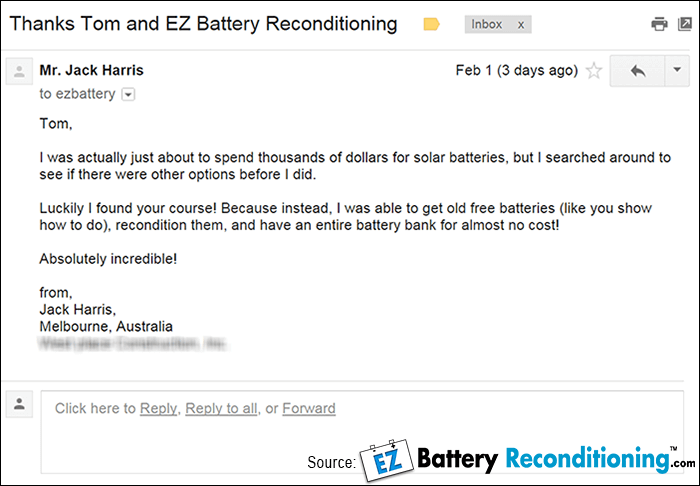The image size is (700, 486).
Task: Star the message from Jack Harris
Action: (x=594, y=71)
